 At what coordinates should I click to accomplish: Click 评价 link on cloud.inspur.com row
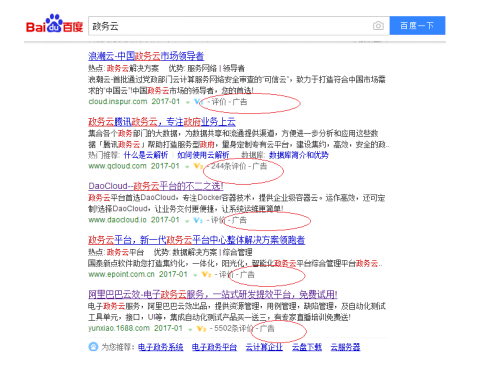pyautogui.click(x=219, y=102)
